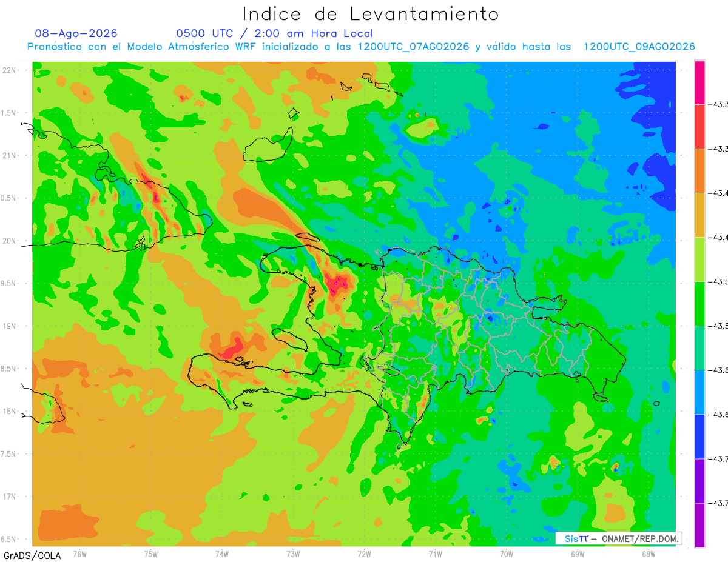
Task: Click the "17N" latitude label
Action: (10, 497)
